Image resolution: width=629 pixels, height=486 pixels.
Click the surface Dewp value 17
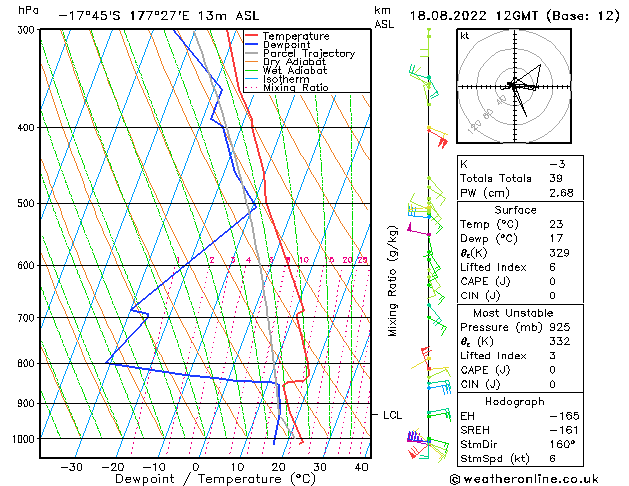(556, 239)
